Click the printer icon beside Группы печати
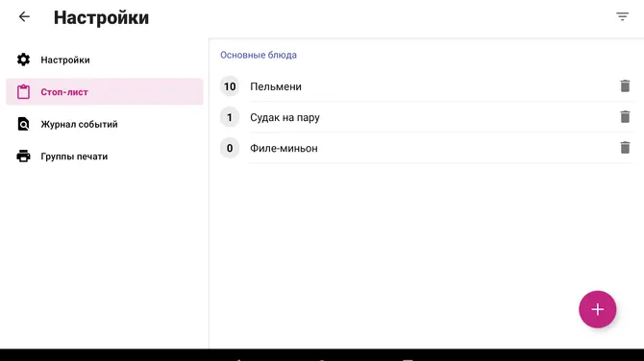The width and height of the screenshot is (644, 361). [x=23, y=156]
